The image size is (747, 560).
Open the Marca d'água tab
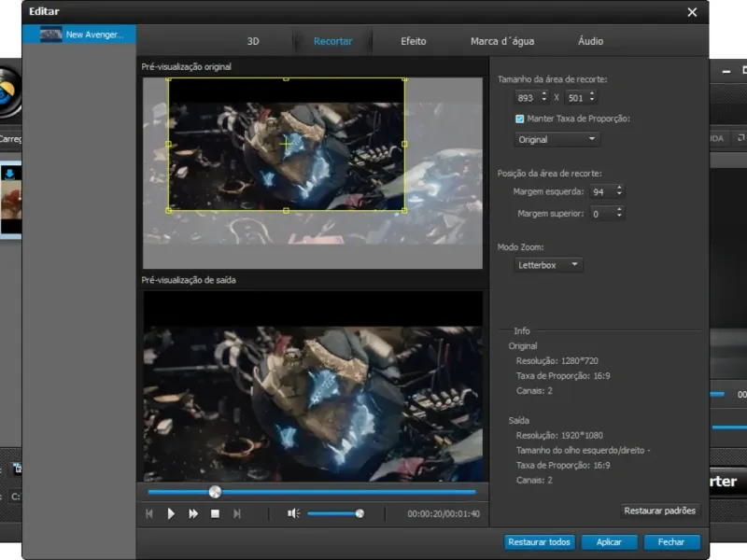pyautogui.click(x=502, y=41)
